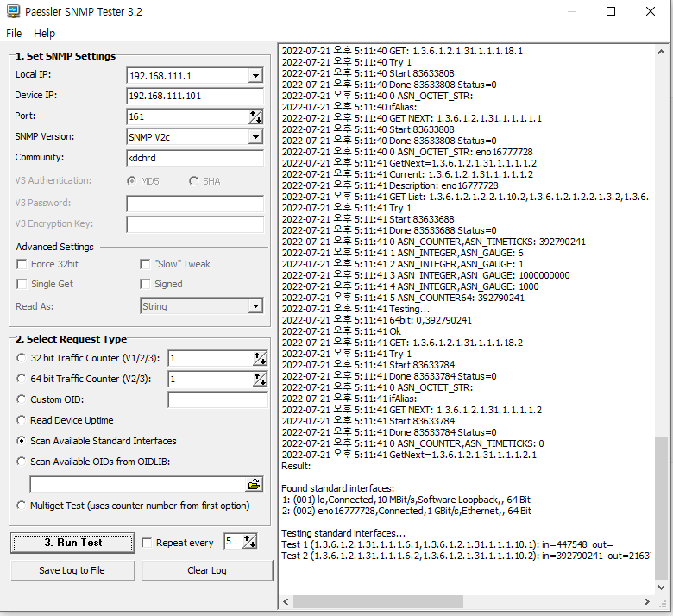
Task: Select SHA authentication radio button
Action: [193, 180]
